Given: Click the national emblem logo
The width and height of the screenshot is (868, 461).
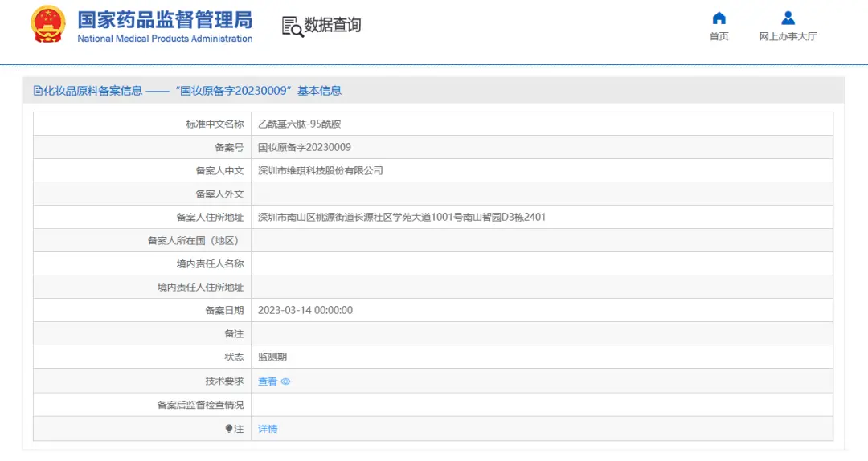Looking at the screenshot, I should tap(48, 25).
